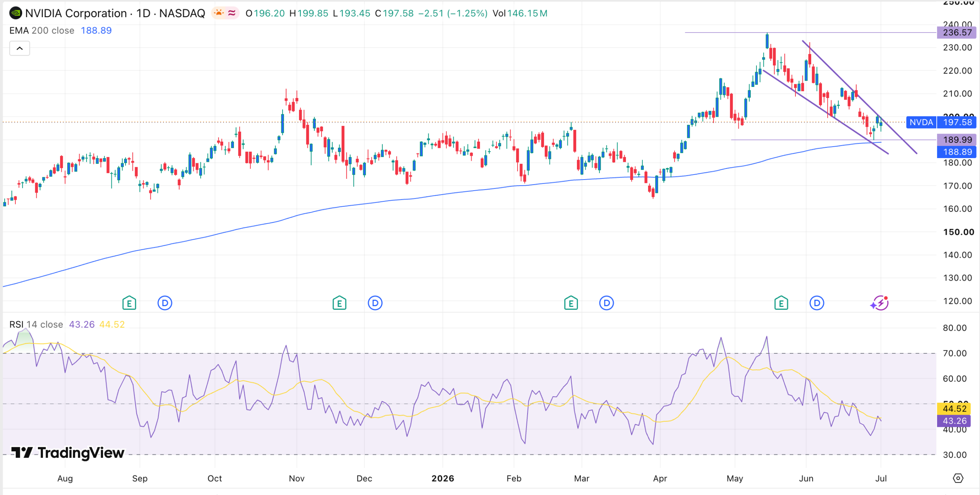Click the purple 43.26 RSI axis label
Screen dimensions: 980x495
point(954,421)
